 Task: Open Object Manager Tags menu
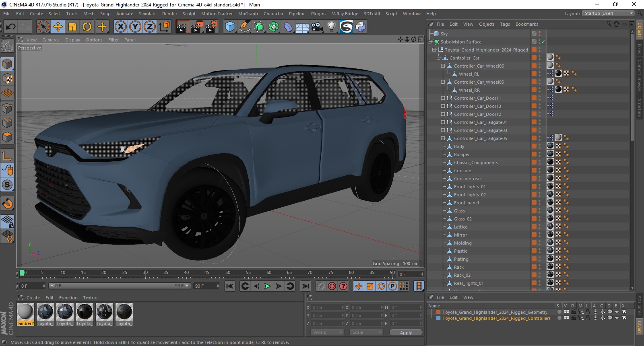tap(505, 24)
